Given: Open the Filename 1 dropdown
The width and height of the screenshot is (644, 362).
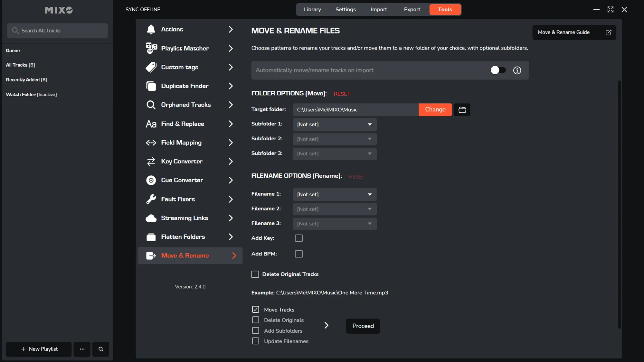Looking at the screenshot, I should (335, 195).
